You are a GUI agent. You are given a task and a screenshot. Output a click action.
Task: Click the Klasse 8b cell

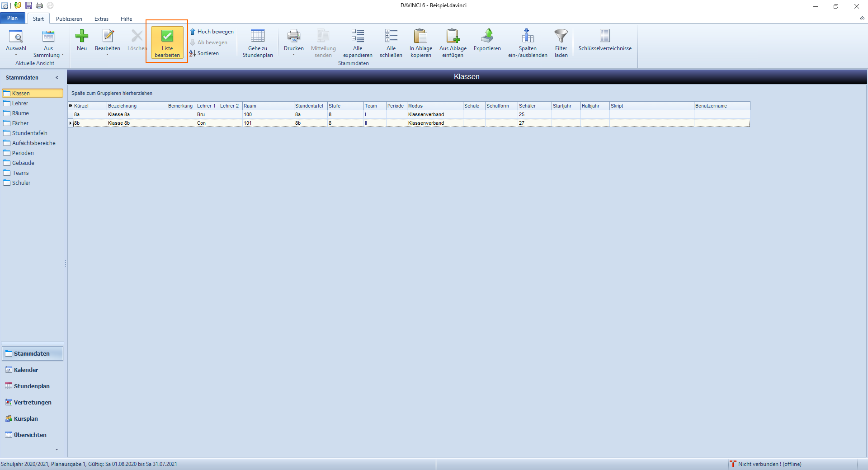tap(137, 123)
